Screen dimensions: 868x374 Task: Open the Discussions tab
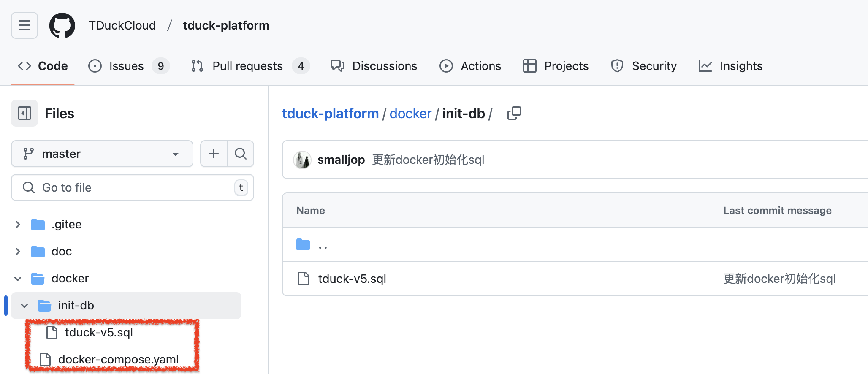[x=374, y=66]
